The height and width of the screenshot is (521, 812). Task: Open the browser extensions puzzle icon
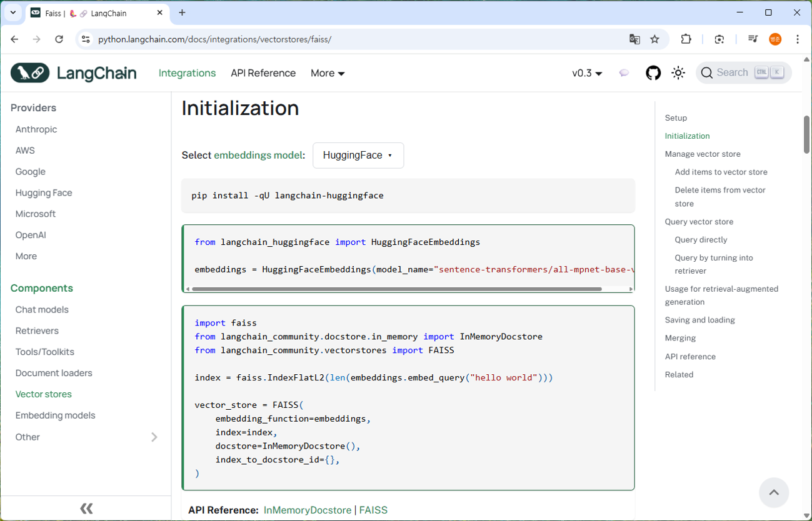(x=686, y=39)
